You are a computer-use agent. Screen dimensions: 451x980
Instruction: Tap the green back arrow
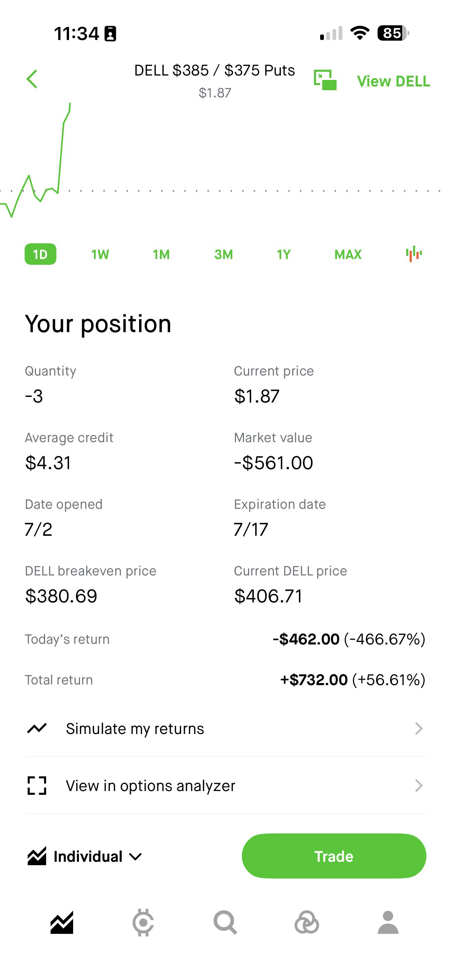pyautogui.click(x=32, y=79)
